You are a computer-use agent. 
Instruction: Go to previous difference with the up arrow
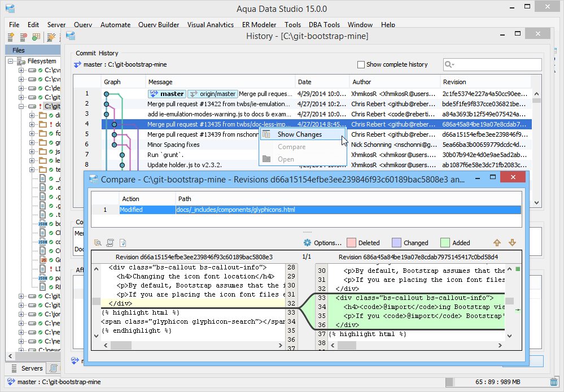(497, 243)
